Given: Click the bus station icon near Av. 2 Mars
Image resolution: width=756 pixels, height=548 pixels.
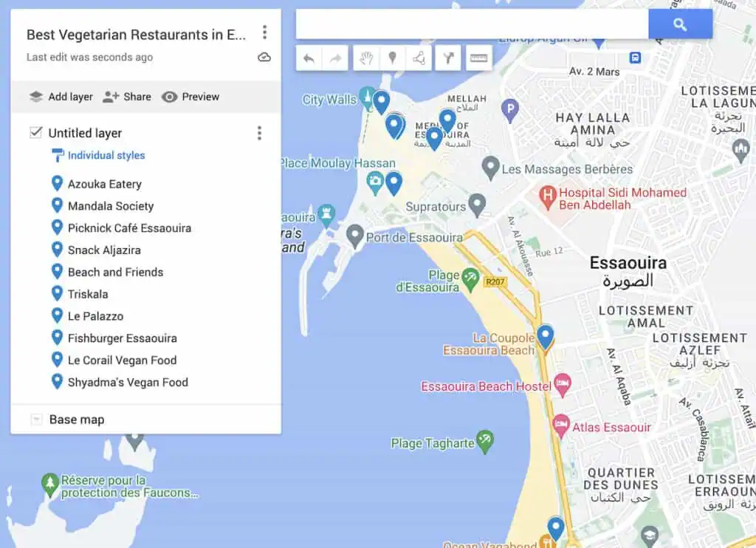Looking at the screenshot, I should tap(636, 58).
